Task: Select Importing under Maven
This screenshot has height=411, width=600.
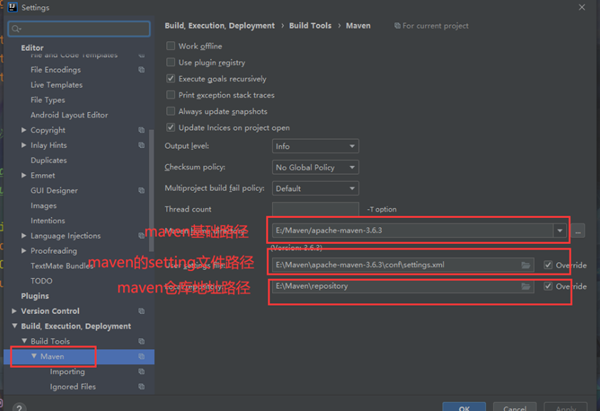Action: (67, 372)
